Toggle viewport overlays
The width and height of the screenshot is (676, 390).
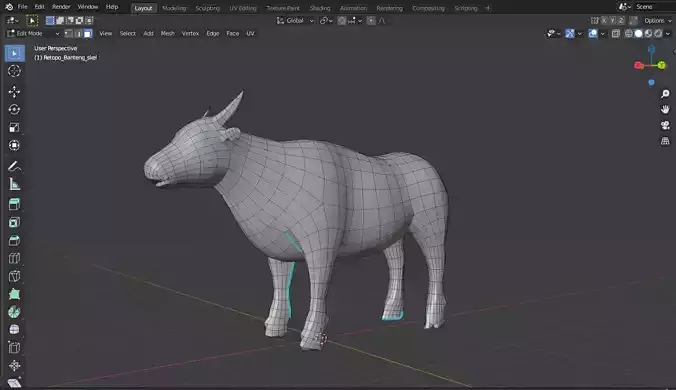[593, 34]
